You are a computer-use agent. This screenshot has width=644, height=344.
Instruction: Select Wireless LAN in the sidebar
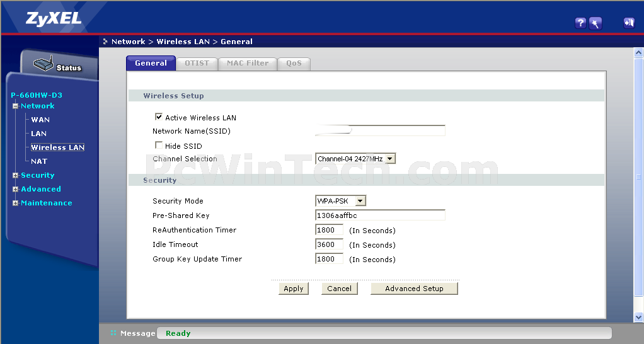(x=57, y=147)
